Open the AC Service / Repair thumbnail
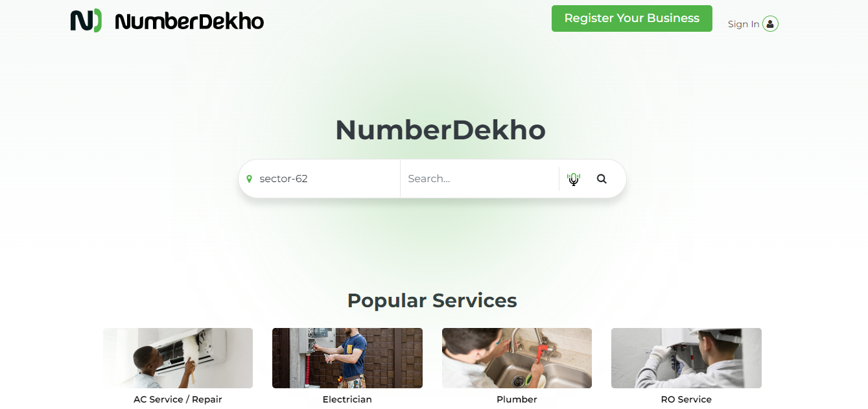 click(x=178, y=358)
